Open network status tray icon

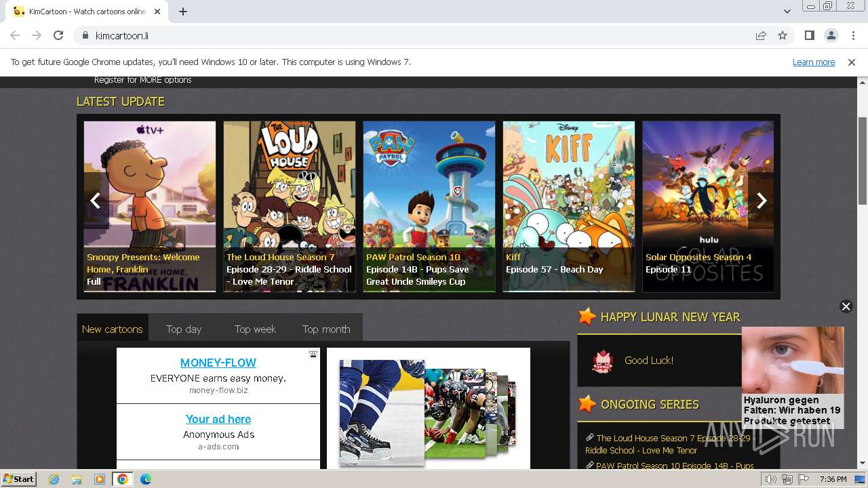pos(787,479)
